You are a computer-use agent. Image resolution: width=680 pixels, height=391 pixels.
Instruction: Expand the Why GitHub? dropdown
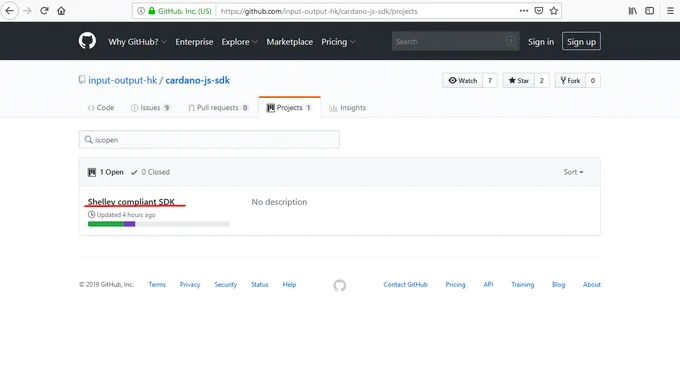(137, 42)
